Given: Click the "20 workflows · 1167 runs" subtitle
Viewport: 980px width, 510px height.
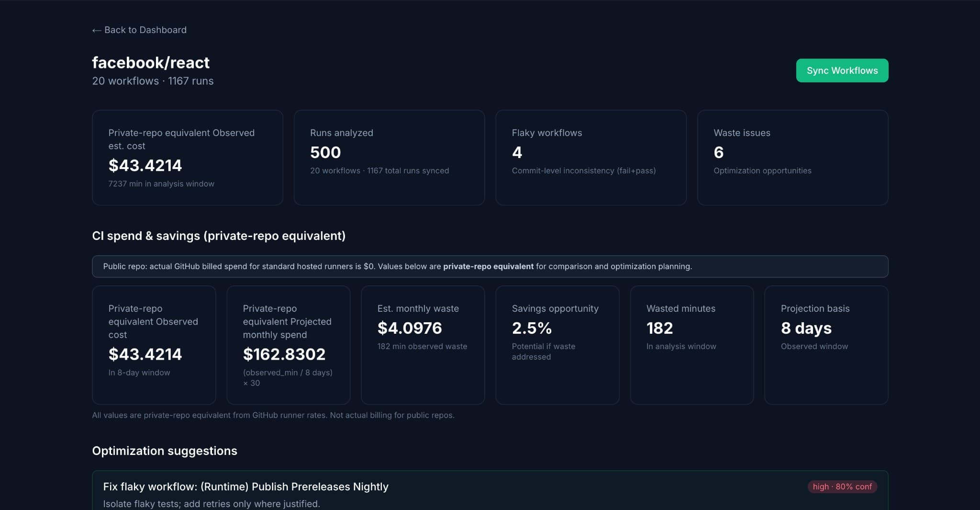Looking at the screenshot, I should tap(153, 81).
